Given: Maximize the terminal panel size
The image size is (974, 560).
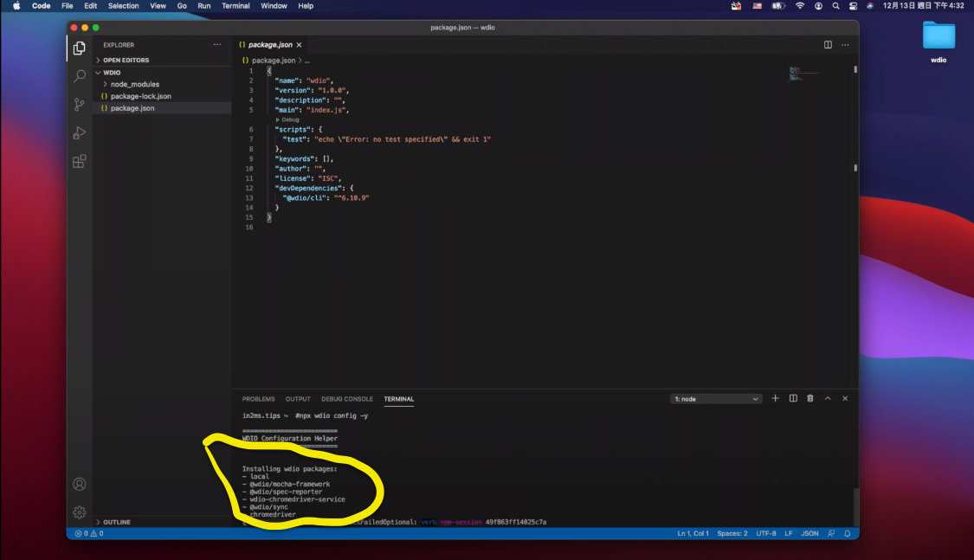Looking at the screenshot, I should coord(828,399).
